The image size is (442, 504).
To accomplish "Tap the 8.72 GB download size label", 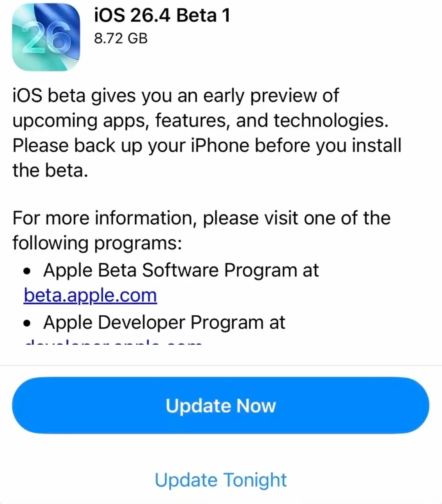I will coord(121,38).
